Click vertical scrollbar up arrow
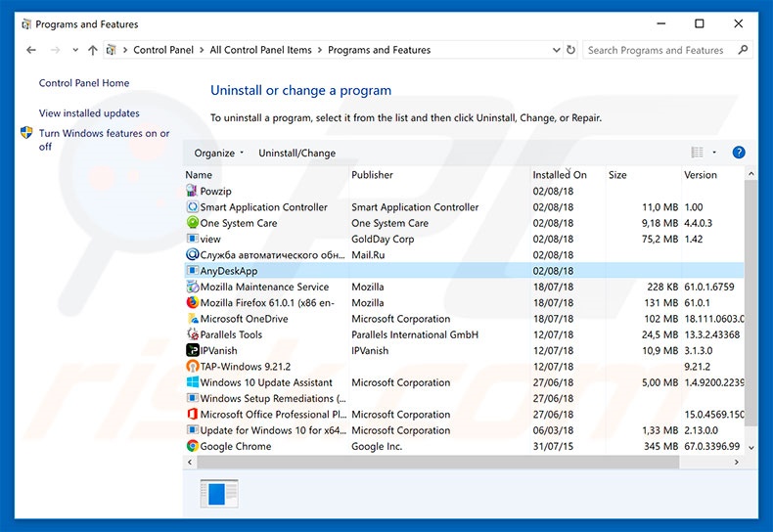 coord(750,174)
